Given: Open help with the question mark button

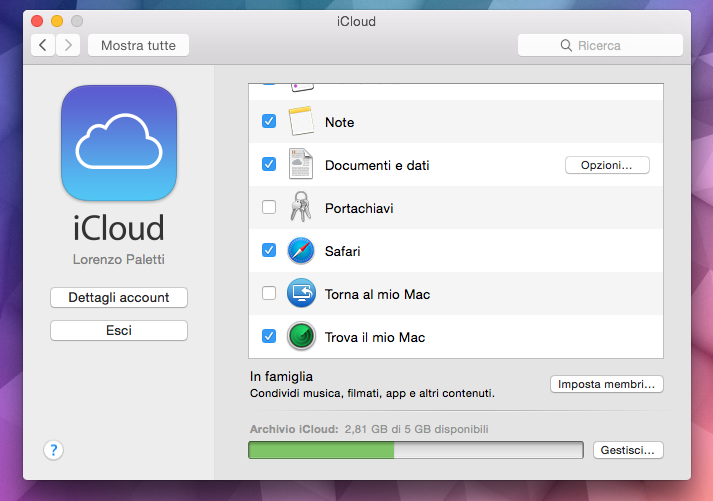Looking at the screenshot, I should pyautogui.click(x=53, y=450).
